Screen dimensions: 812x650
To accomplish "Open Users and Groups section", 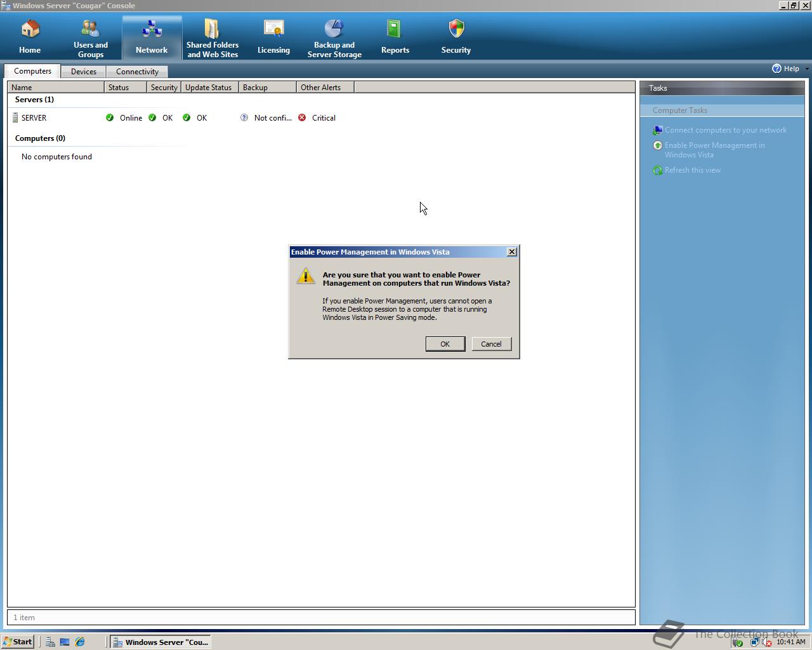I will [x=91, y=38].
